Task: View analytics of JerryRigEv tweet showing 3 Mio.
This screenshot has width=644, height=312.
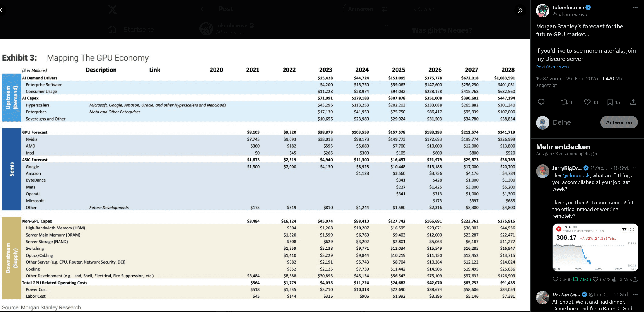Action: tap(623, 279)
